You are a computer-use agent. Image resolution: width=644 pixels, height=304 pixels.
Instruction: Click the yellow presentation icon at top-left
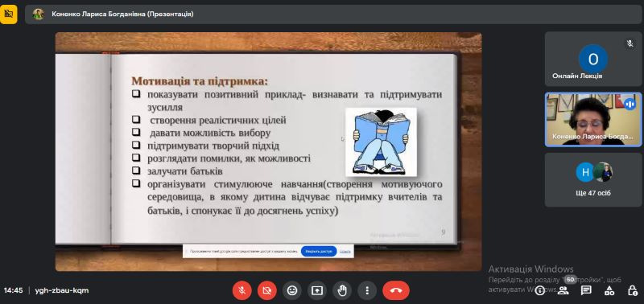(x=9, y=14)
